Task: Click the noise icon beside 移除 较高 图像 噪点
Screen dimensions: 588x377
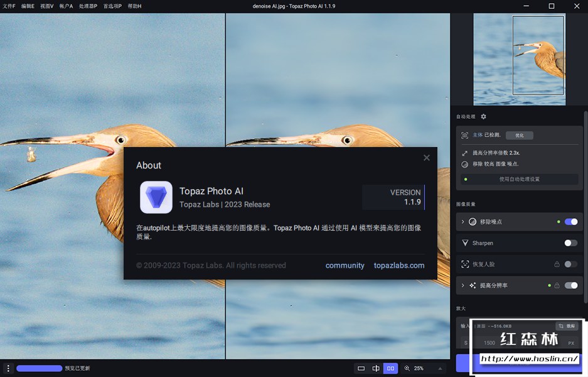Action: 464,164
